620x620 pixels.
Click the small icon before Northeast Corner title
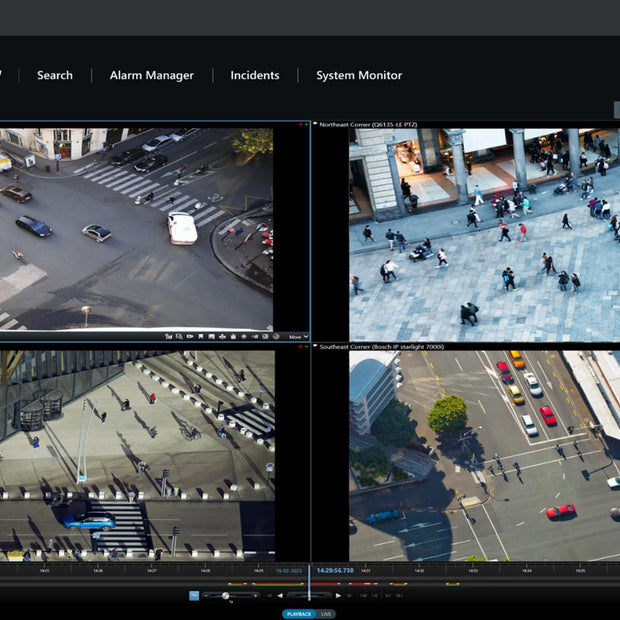[x=316, y=124]
